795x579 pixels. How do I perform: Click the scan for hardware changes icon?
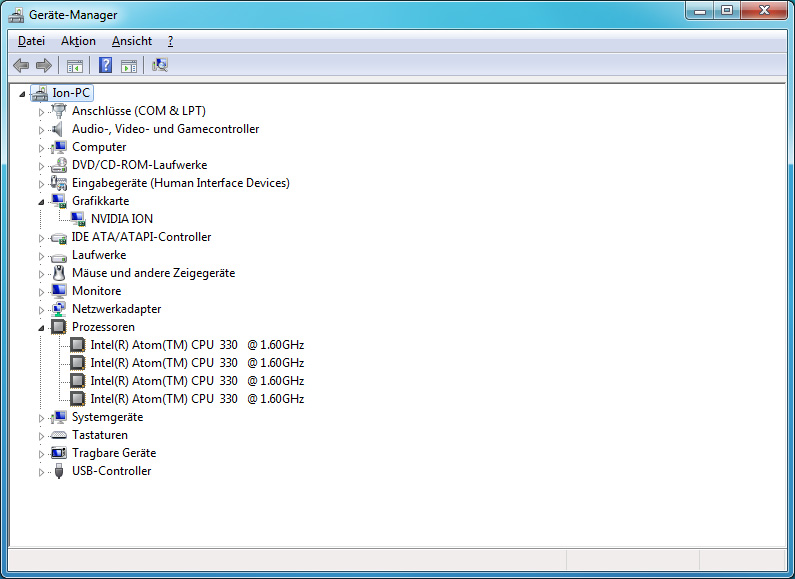[x=160, y=65]
